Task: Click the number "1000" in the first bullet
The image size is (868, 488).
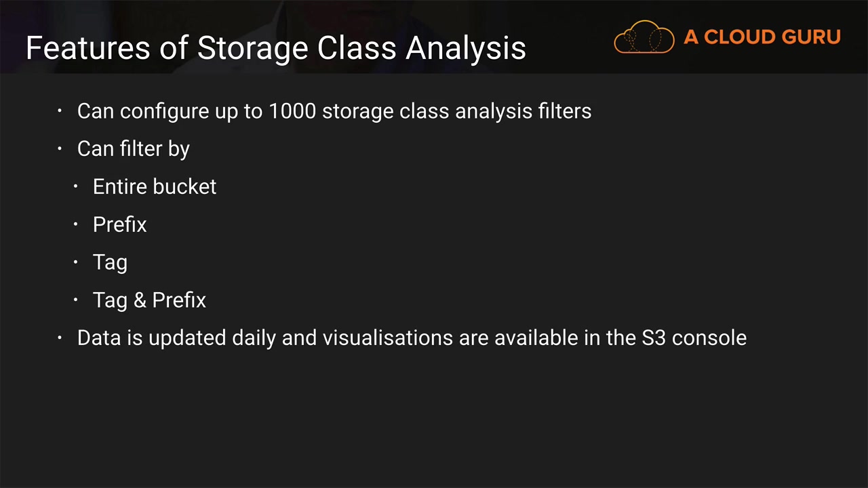Action: click(292, 110)
